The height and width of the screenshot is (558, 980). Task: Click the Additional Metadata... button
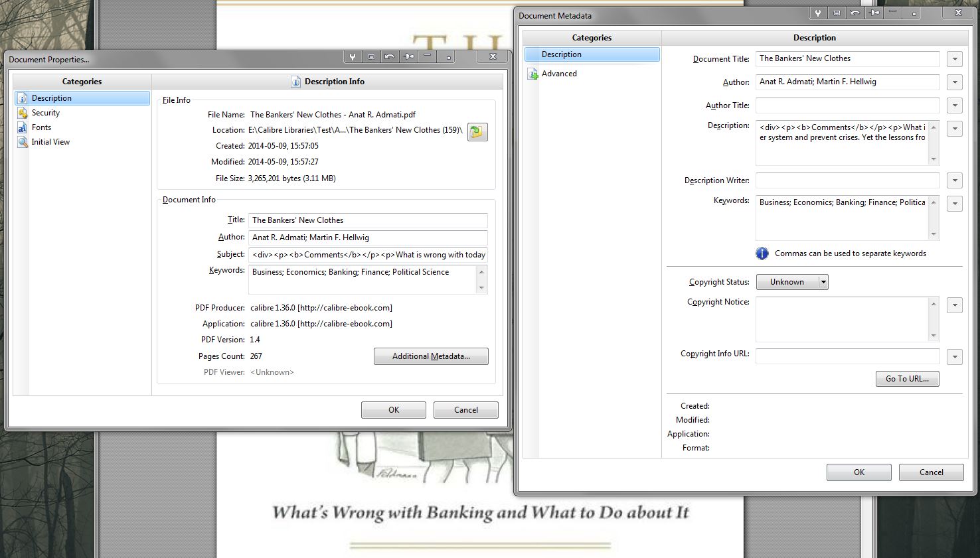431,356
